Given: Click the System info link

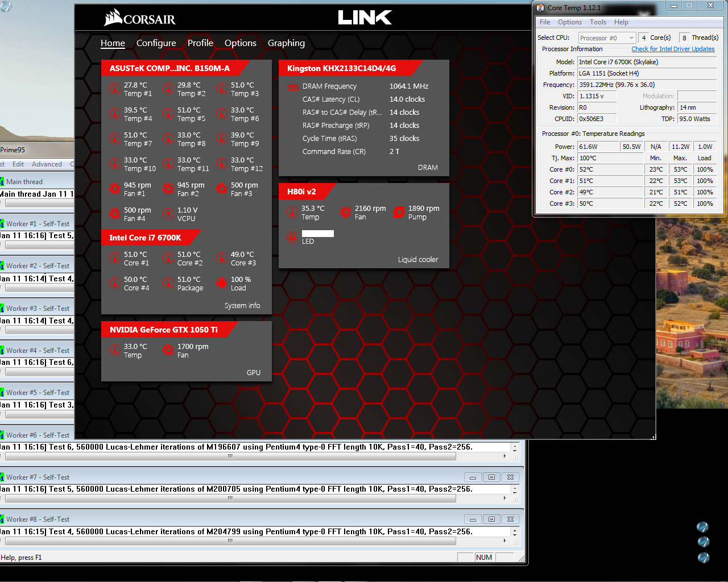Looking at the screenshot, I should [242, 306].
